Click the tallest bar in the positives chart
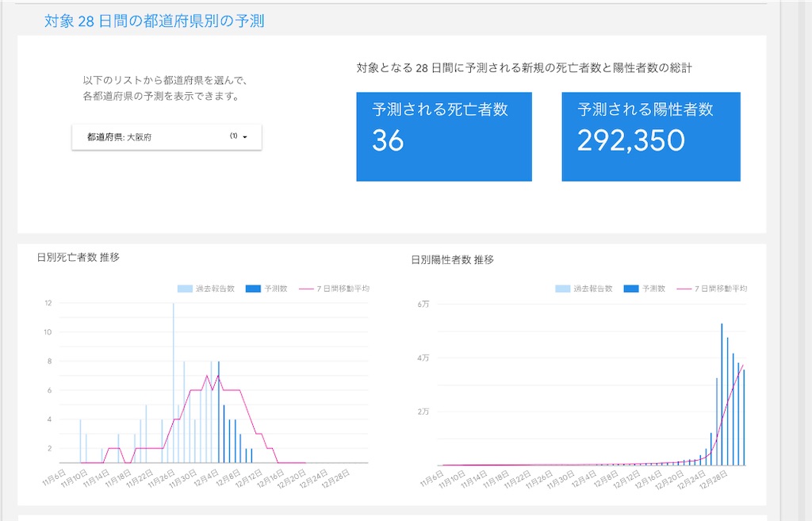This screenshot has height=521, width=812. (x=722, y=395)
